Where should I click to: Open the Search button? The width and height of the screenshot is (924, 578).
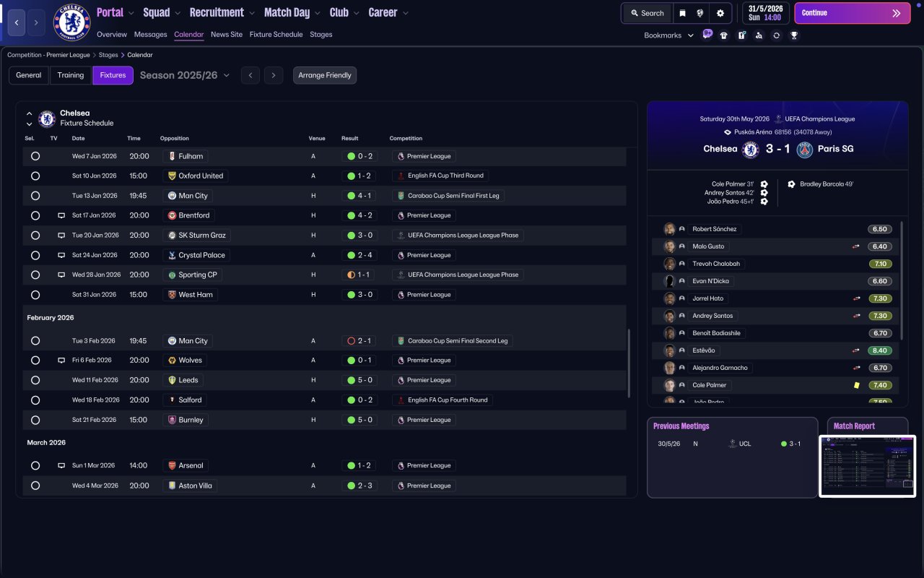tap(646, 13)
